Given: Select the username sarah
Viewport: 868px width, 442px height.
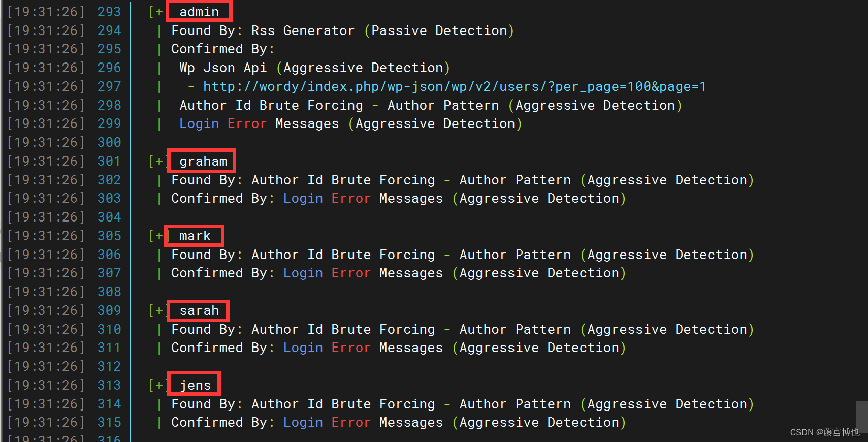Looking at the screenshot, I should (x=199, y=310).
